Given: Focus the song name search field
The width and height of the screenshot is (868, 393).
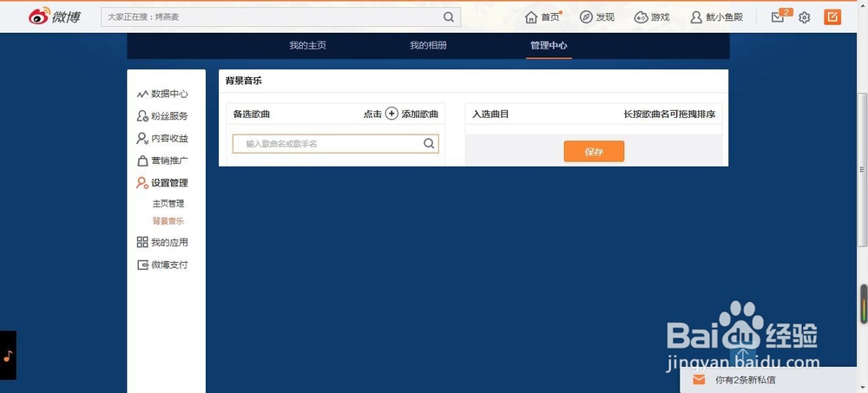Looking at the screenshot, I should point(335,143).
